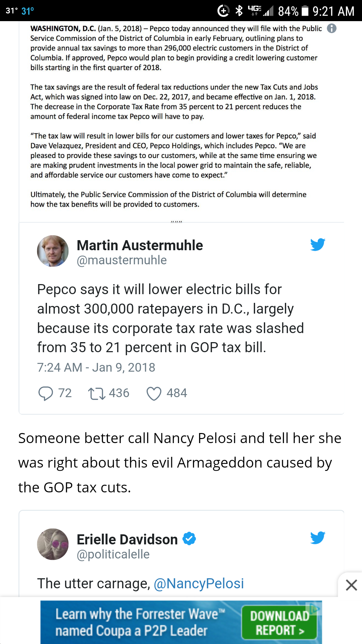Screen dimensions: 362x644
Task: Open Martin Austermuhle's profile picture
Action: pyautogui.click(x=53, y=251)
